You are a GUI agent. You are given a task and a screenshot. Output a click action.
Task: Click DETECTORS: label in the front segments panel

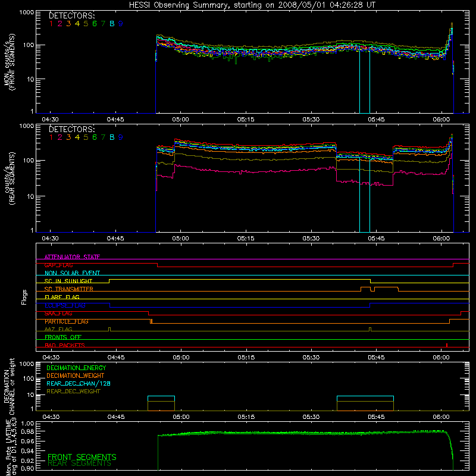[x=71, y=15]
